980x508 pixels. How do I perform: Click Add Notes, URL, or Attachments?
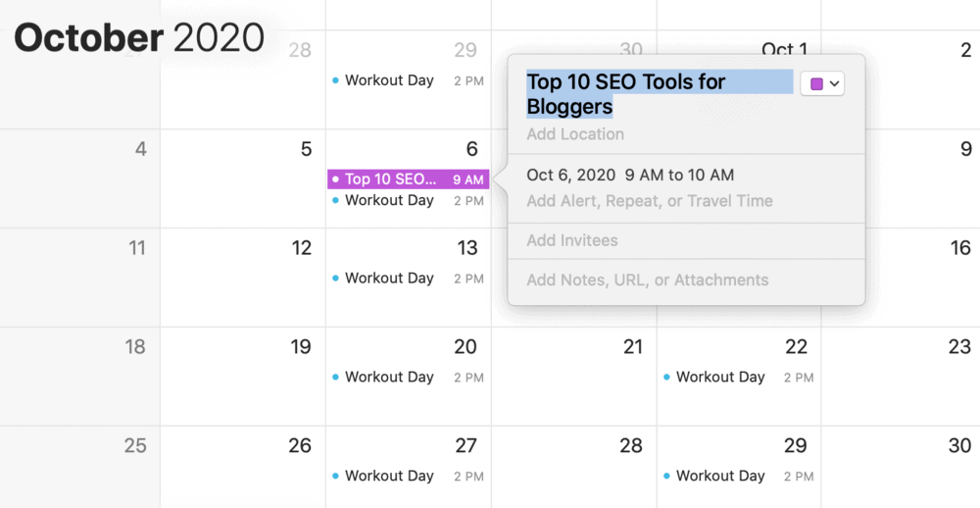[x=648, y=280]
